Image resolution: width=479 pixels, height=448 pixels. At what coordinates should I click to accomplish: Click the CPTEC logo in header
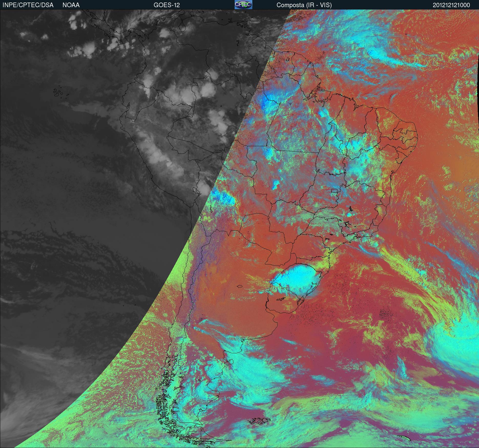[243, 5]
